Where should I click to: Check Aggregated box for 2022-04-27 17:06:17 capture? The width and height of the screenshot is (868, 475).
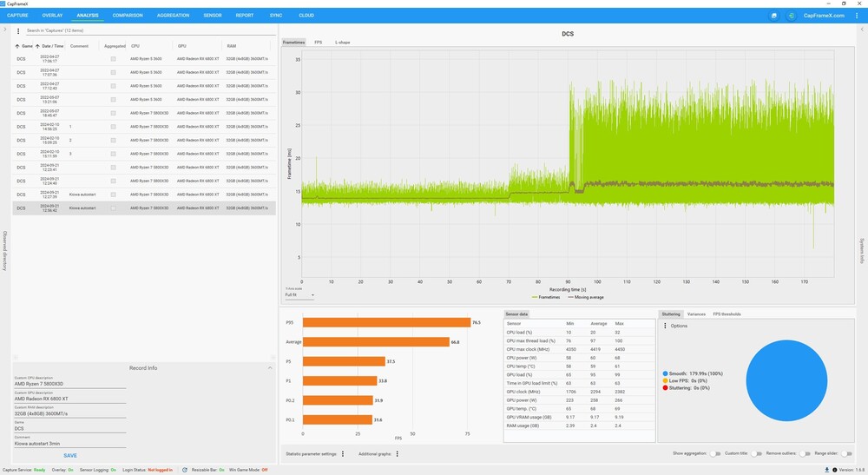pos(114,59)
